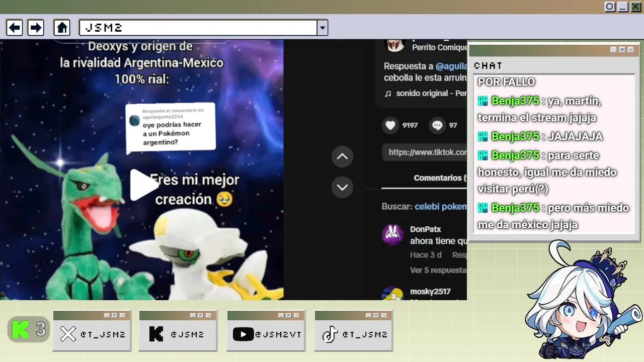
Task: Click 'para serte honesto' chat message
Action: (x=547, y=172)
